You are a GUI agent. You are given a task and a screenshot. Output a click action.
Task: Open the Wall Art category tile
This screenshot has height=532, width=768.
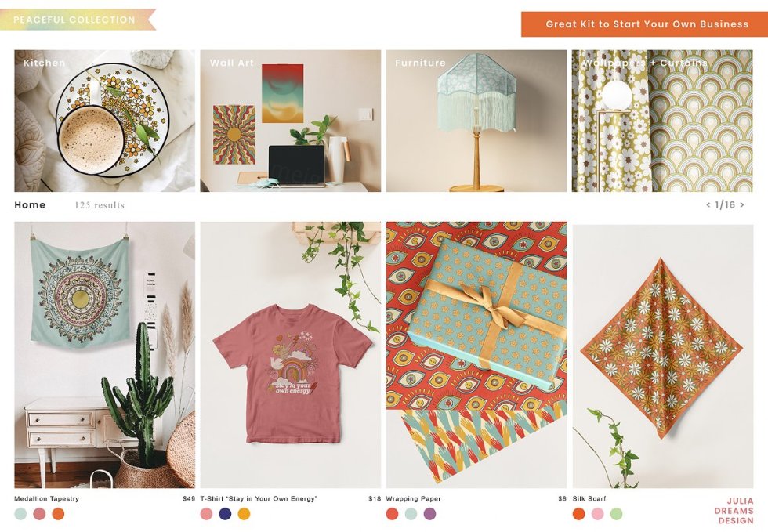[x=291, y=121]
